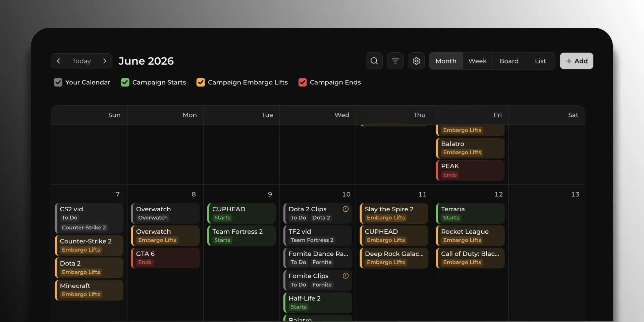Click the warning icon on Fornite Clips

point(345,276)
